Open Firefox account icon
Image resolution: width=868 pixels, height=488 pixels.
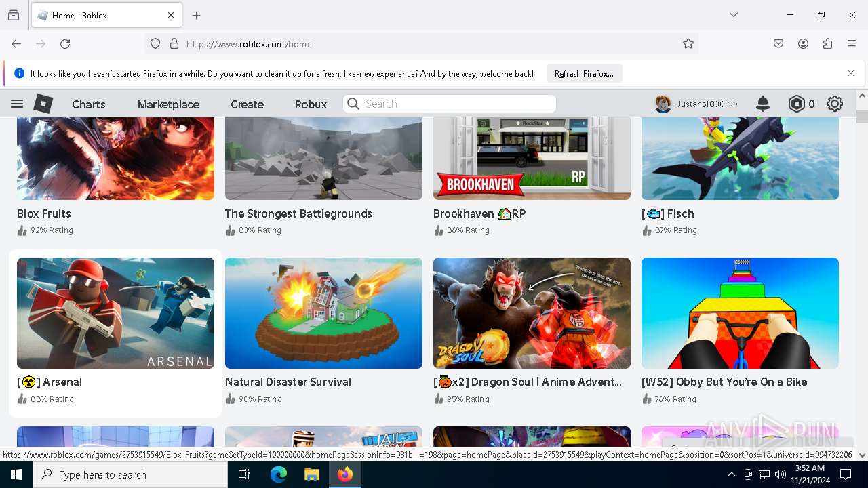pyautogui.click(x=803, y=44)
